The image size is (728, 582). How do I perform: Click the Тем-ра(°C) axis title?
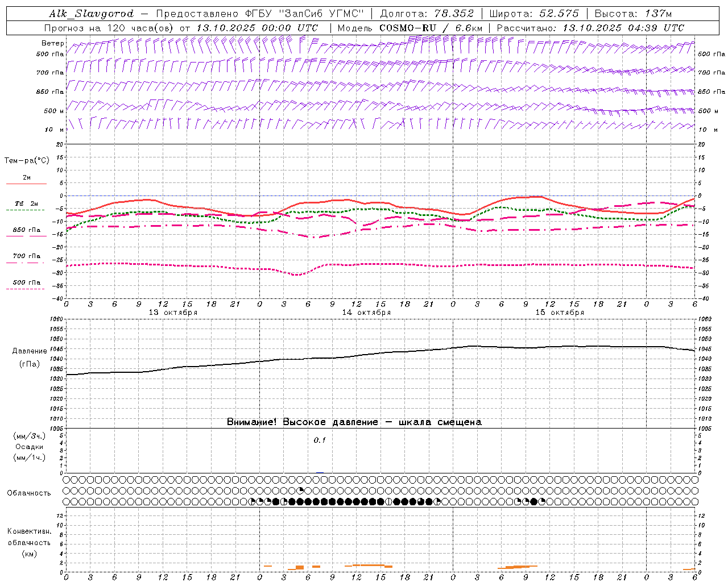(27, 161)
